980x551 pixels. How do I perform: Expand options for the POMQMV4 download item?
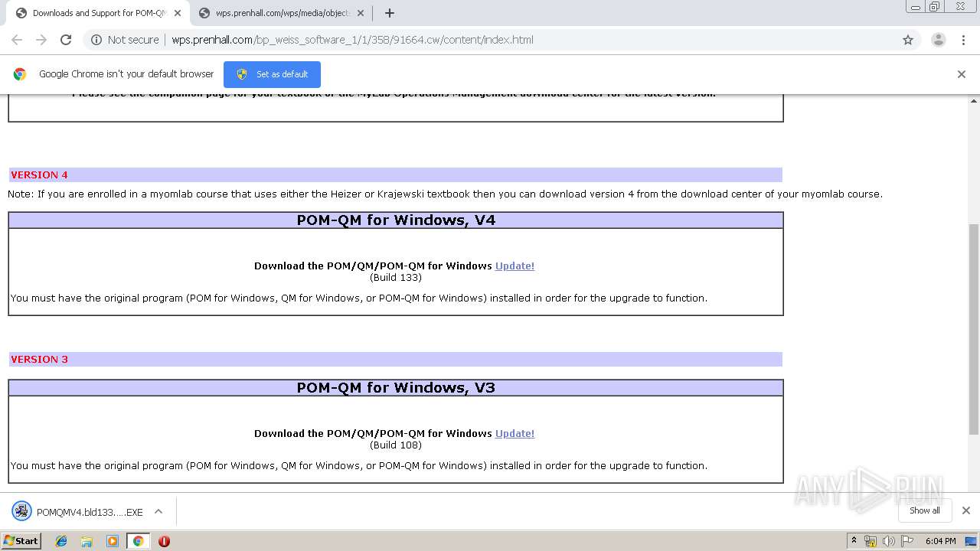158,511
